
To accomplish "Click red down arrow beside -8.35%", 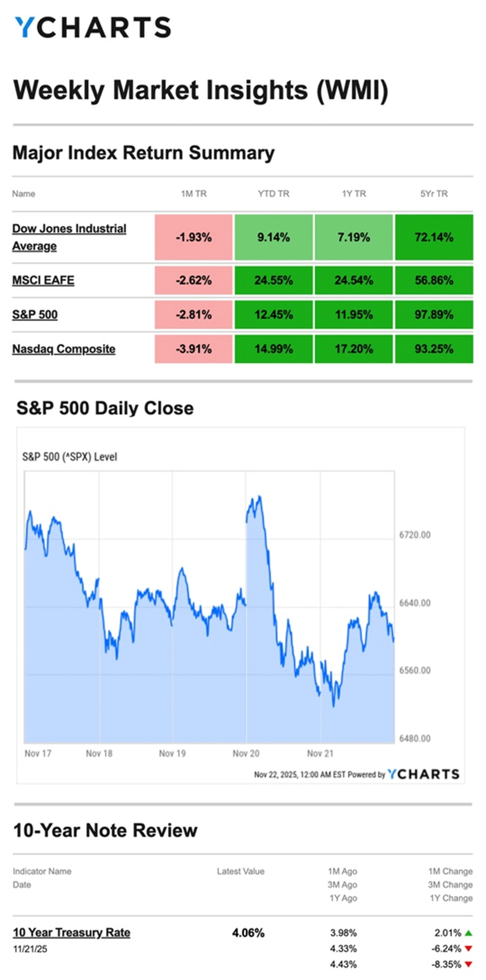I will pos(468,964).
